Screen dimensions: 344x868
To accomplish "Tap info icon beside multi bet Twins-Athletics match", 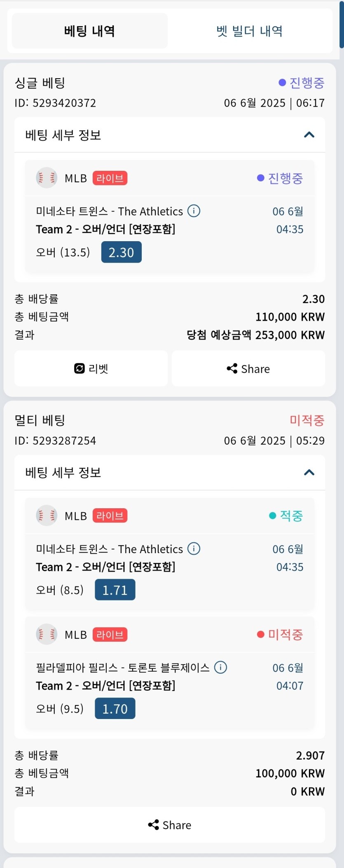I will (x=194, y=549).
